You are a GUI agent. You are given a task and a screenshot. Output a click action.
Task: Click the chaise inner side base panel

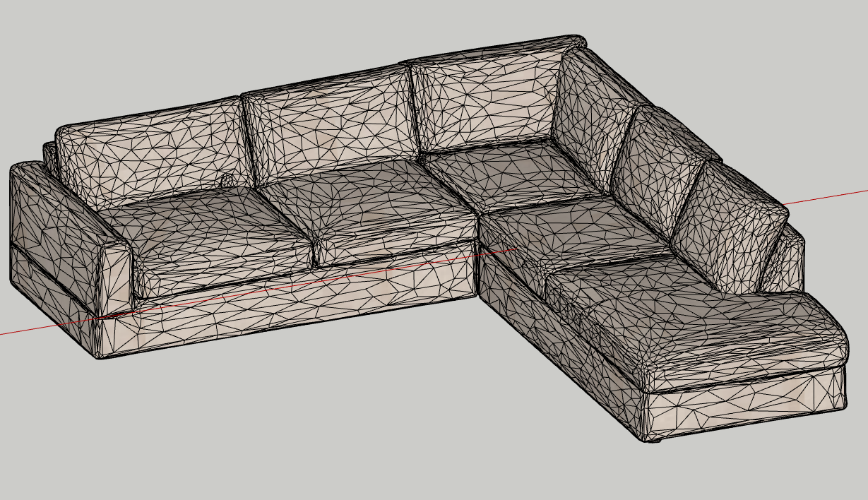[551, 332]
